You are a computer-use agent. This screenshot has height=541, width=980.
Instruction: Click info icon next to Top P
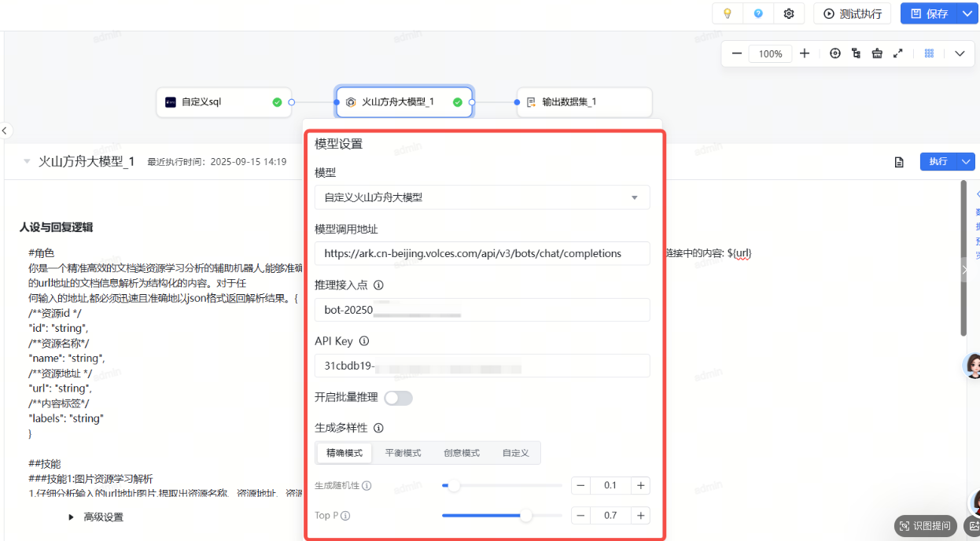[345, 516]
